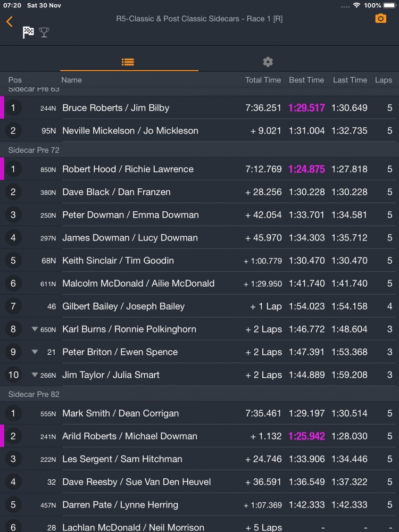Click the Laps column header
Viewport: 399px width, 532px height.
384,80
